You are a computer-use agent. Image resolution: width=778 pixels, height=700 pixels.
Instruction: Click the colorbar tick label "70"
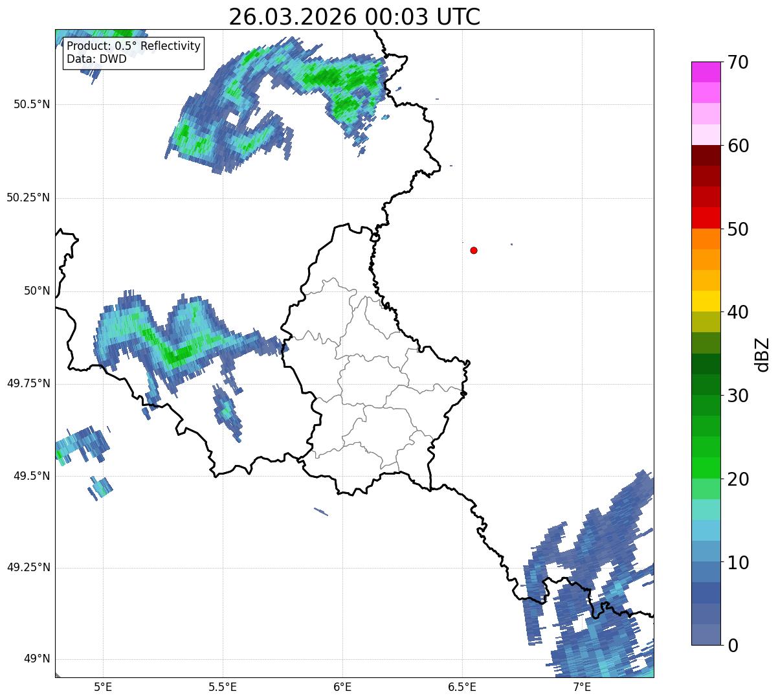[x=739, y=62]
